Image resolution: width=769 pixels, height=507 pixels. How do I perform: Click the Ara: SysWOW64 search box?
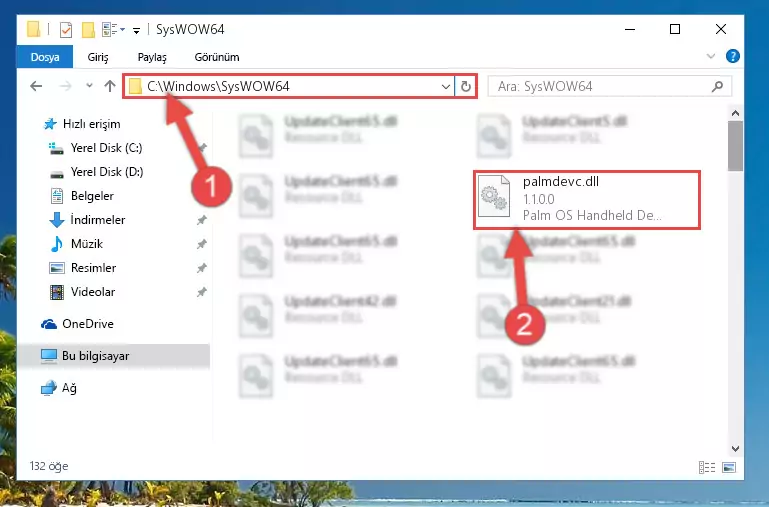click(x=610, y=87)
